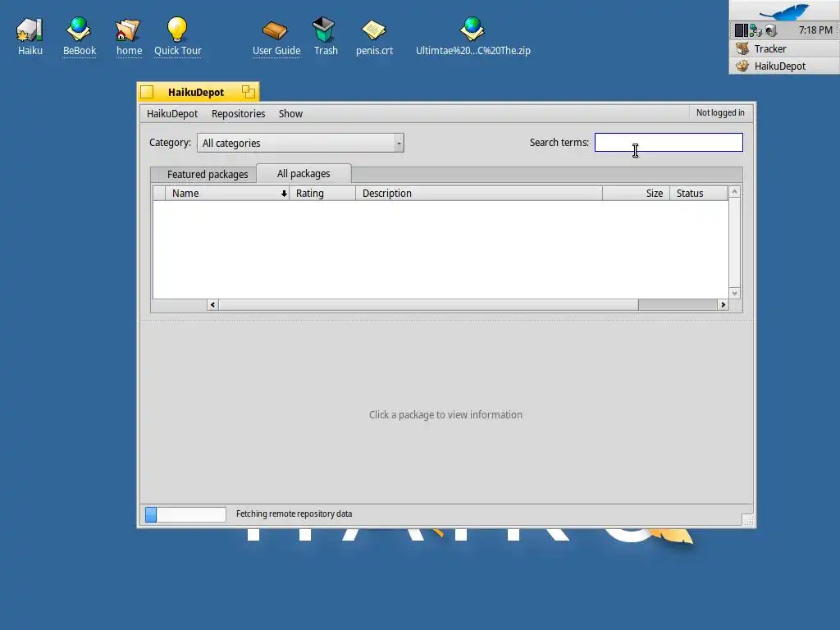Viewport: 840px width, 630px height.
Task: Click the vertical scrollbar up arrow
Action: click(734, 192)
